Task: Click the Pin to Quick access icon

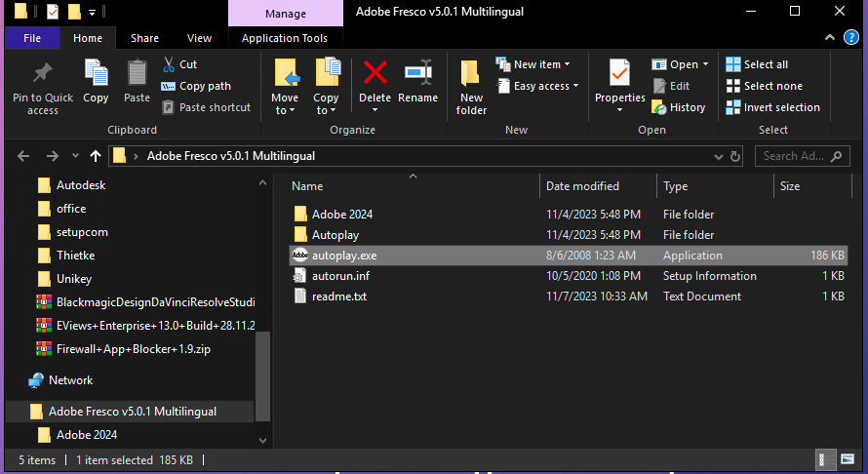Action: 42,74
